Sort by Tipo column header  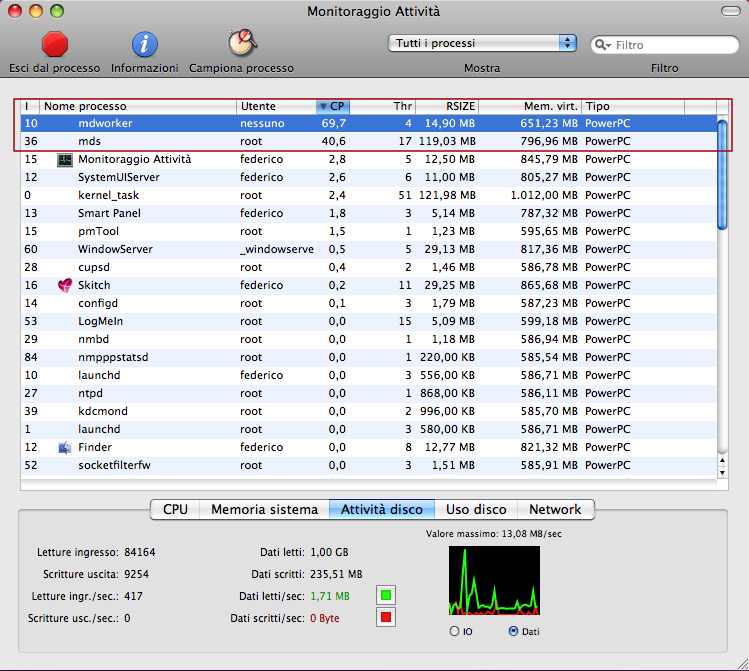click(x=633, y=106)
